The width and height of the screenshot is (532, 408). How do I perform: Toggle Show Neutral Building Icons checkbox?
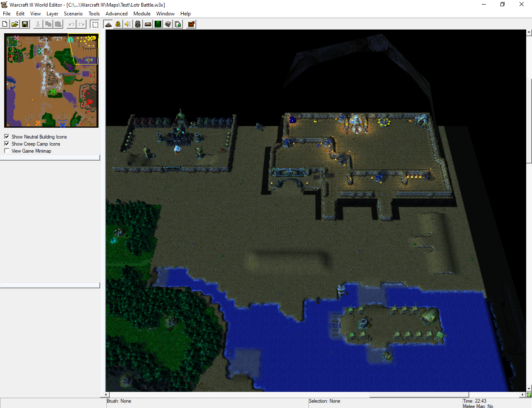tap(7, 136)
